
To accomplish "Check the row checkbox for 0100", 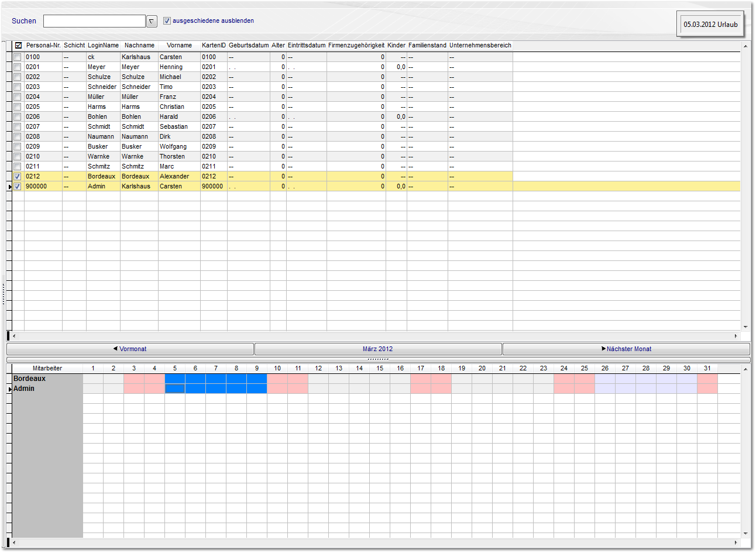I will tap(18, 57).
